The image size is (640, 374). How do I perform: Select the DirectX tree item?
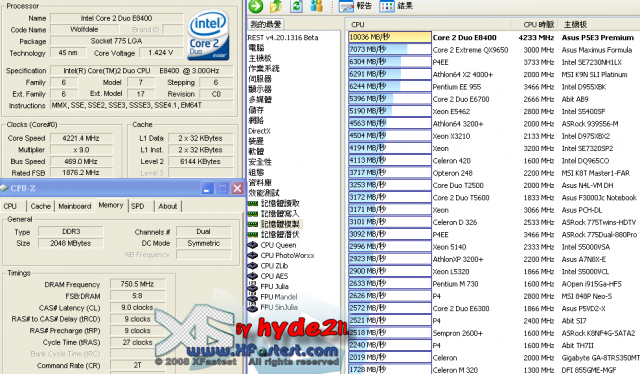[x=259, y=131]
